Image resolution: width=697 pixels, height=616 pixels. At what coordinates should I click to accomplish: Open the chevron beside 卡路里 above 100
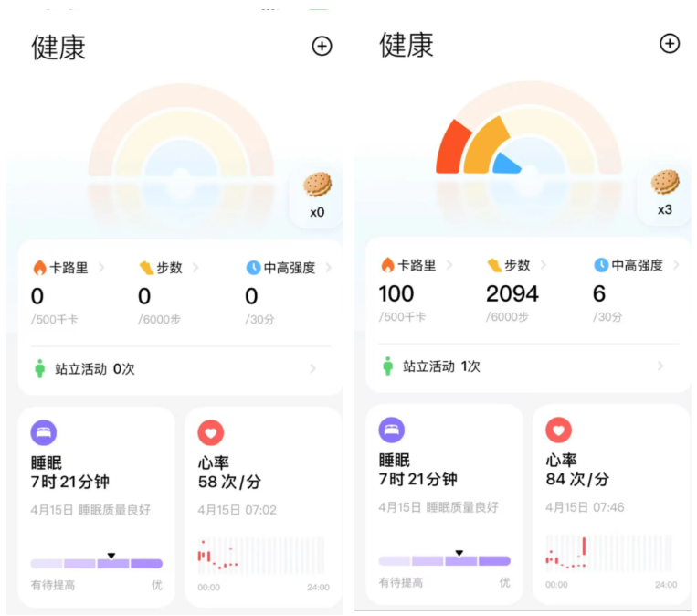(x=449, y=265)
